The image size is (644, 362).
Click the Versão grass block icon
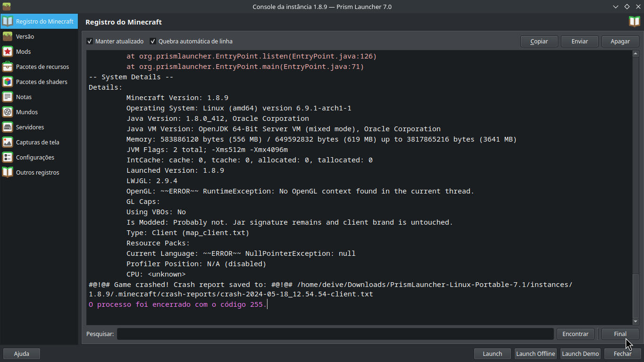click(x=8, y=36)
